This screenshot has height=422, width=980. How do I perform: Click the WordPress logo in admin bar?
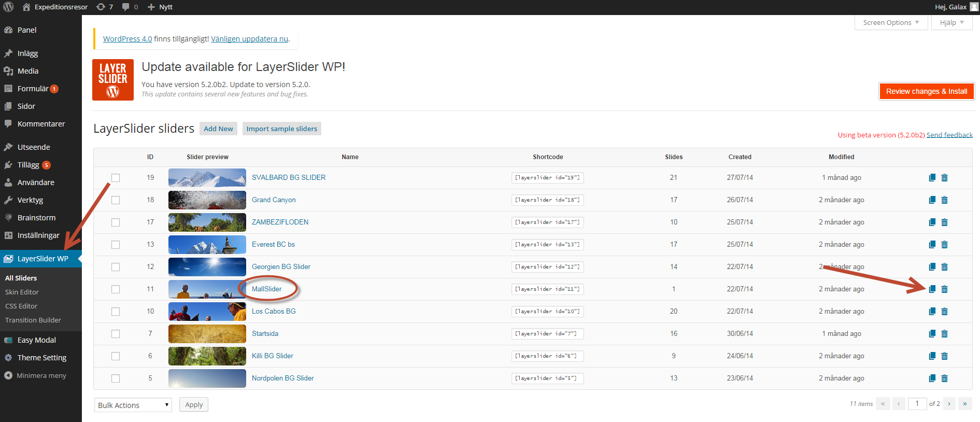[x=8, y=7]
